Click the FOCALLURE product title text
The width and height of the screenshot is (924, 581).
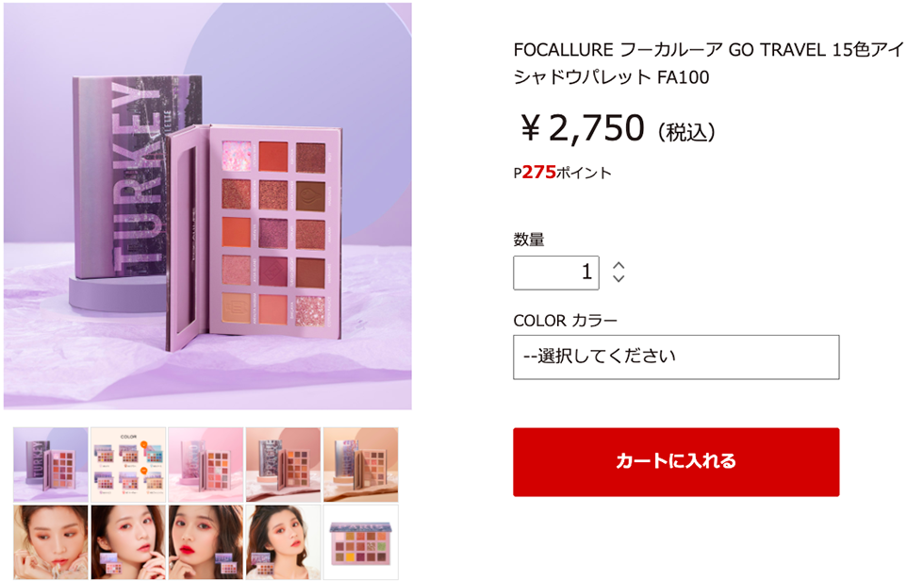708,63
